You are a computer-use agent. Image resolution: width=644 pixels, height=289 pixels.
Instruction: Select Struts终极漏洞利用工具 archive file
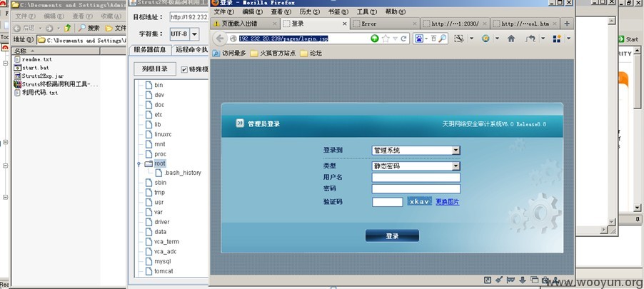(x=56, y=84)
